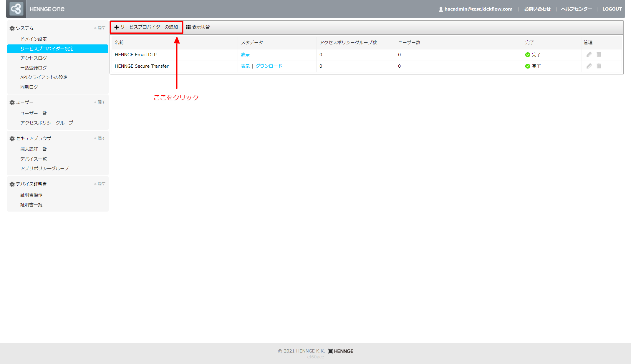This screenshot has width=631, height=364.
Task: Open APIクライアントの設定 in the sidebar
Action: (44, 77)
